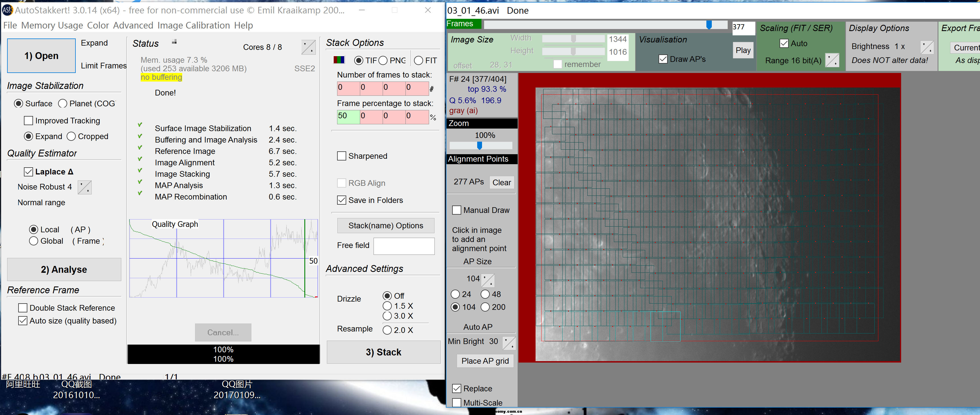Click the small pin icon next to Status
Image resolution: width=980 pixels, height=415 pixels.
tap(174, 42)
